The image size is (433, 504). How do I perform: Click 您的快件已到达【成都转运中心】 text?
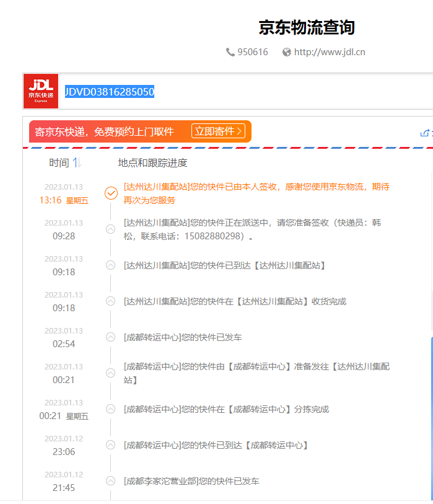coord(216,446)
